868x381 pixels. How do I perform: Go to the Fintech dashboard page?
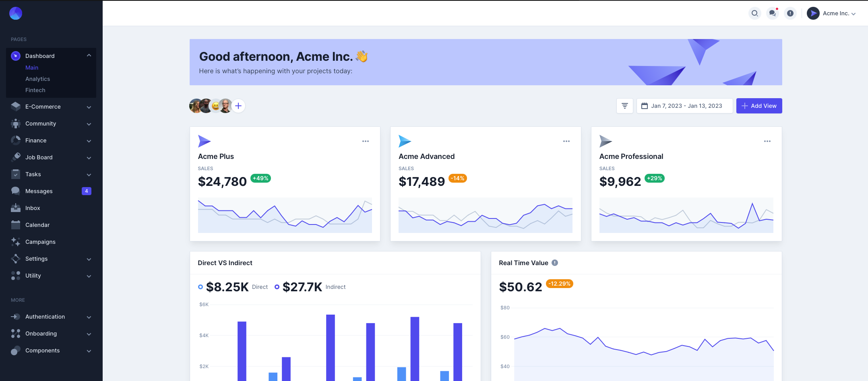[35, 90]
